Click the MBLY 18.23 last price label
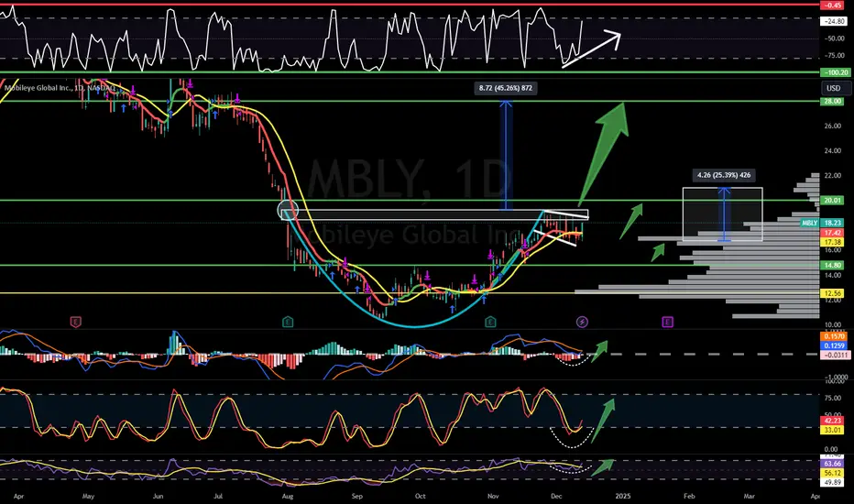The height and width of the screenshot is (504, 854). coord(823,223)
